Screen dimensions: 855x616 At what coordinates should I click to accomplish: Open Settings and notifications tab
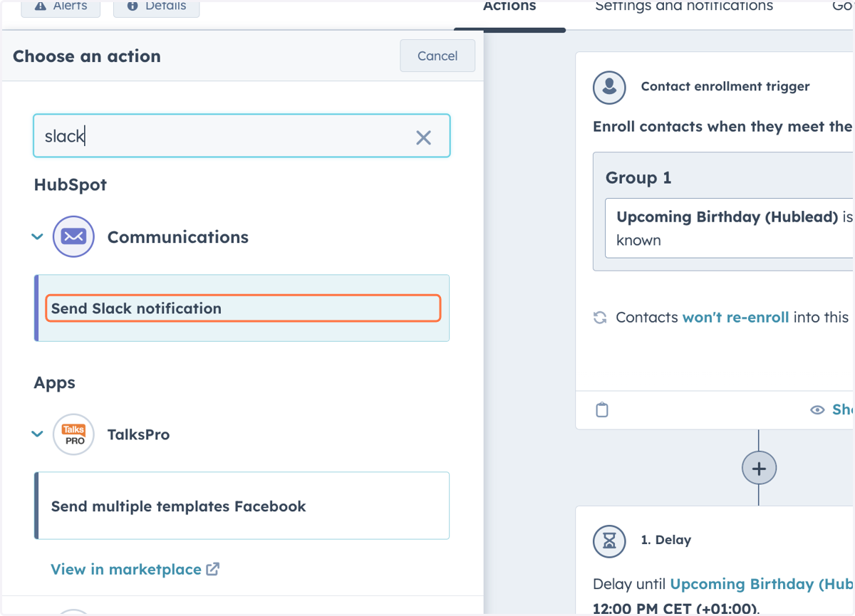(684, 6)
